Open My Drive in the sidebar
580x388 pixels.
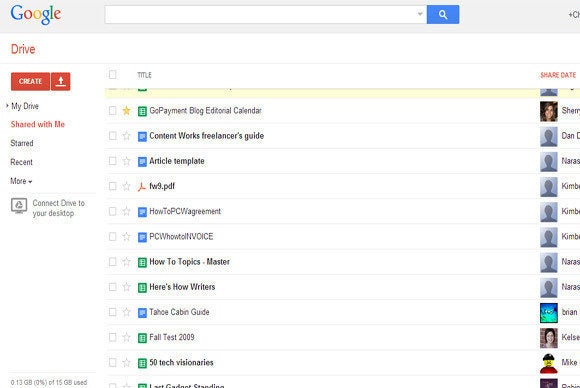25,106
